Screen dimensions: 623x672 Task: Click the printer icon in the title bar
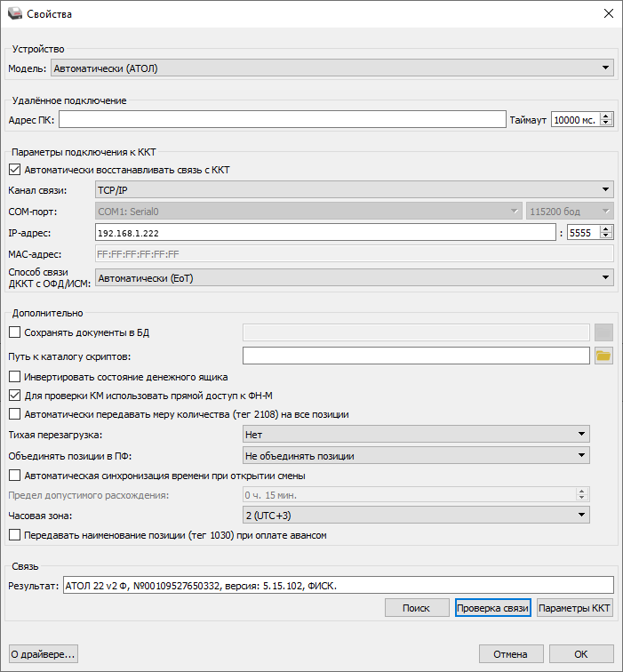pyautogui.click(x=14, y=13)
